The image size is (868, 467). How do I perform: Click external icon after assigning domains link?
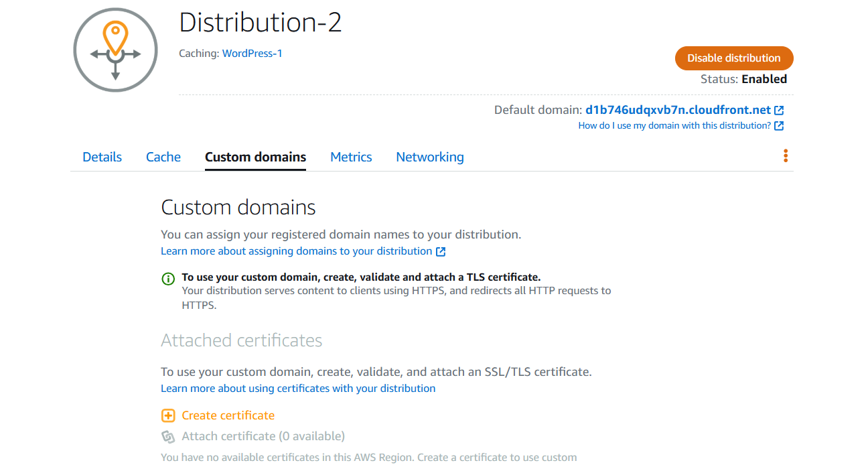(441, 252)
